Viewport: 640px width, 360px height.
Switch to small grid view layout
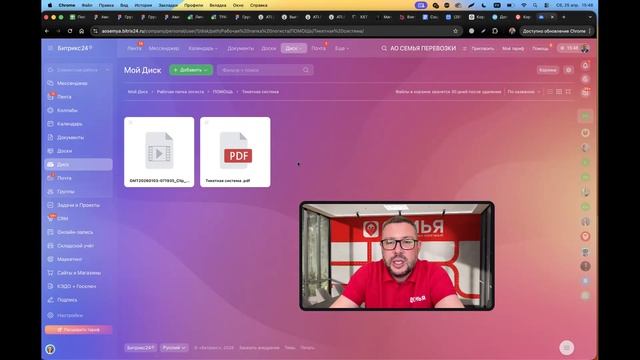click(x=559, y=92)
